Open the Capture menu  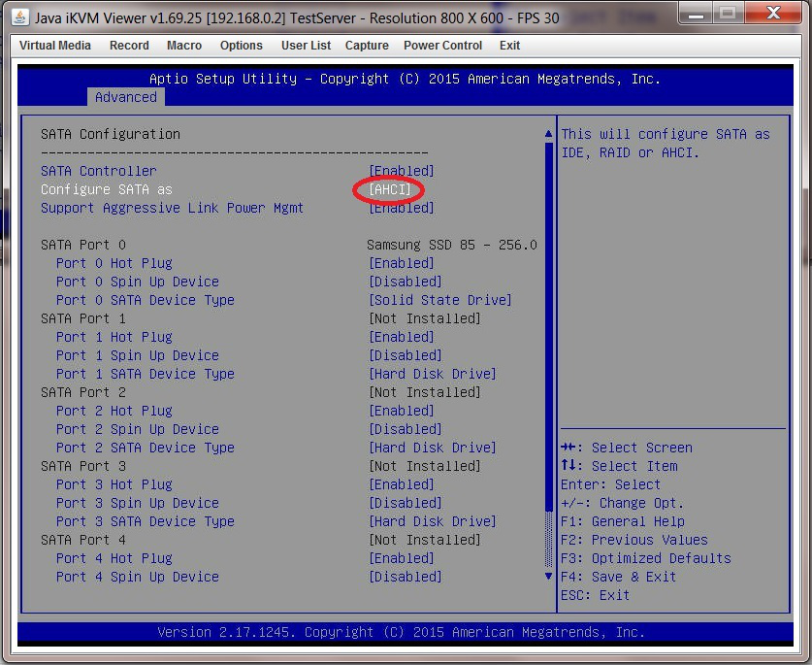click(367, 46)
